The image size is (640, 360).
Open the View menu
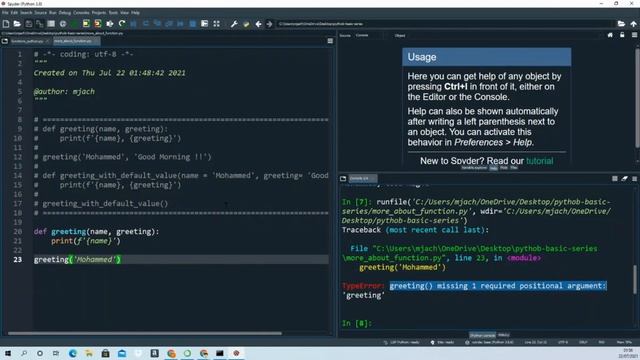[x=124, y=13]
